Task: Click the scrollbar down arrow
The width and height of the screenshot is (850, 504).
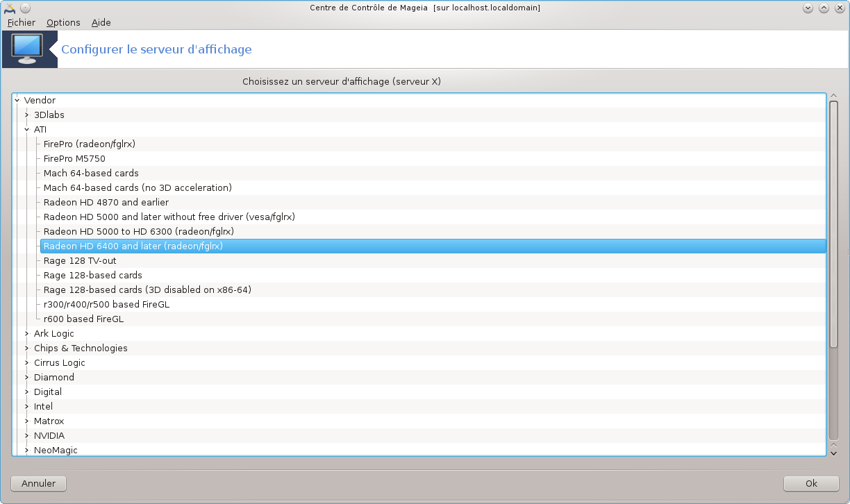Action: (x=834, y=453)
